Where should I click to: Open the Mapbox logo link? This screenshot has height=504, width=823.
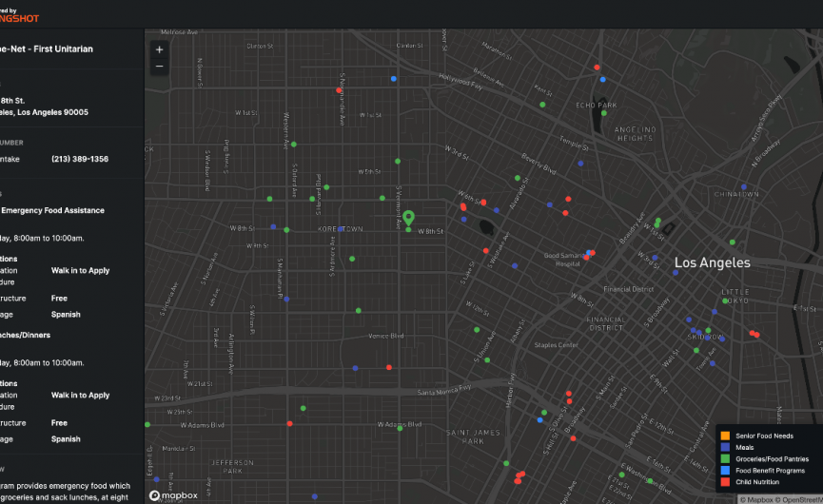(174, 495)
